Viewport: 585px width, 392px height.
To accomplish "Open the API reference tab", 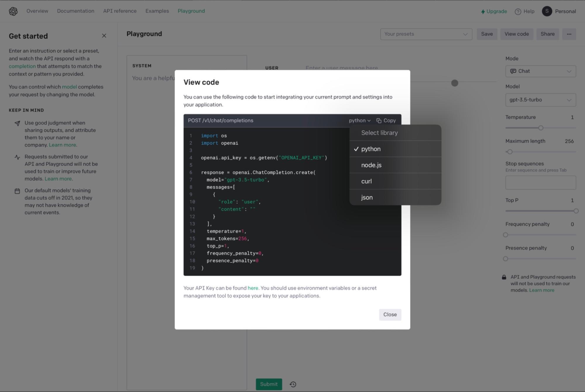I will coord(120,11).
